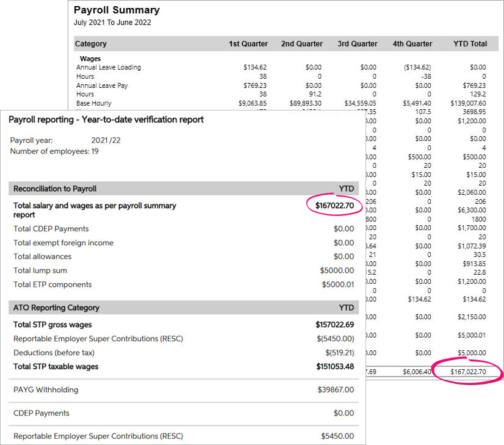The image size is (504, 445).
Task: Click the 4th Quarter column header
Action: pos(412,44)
